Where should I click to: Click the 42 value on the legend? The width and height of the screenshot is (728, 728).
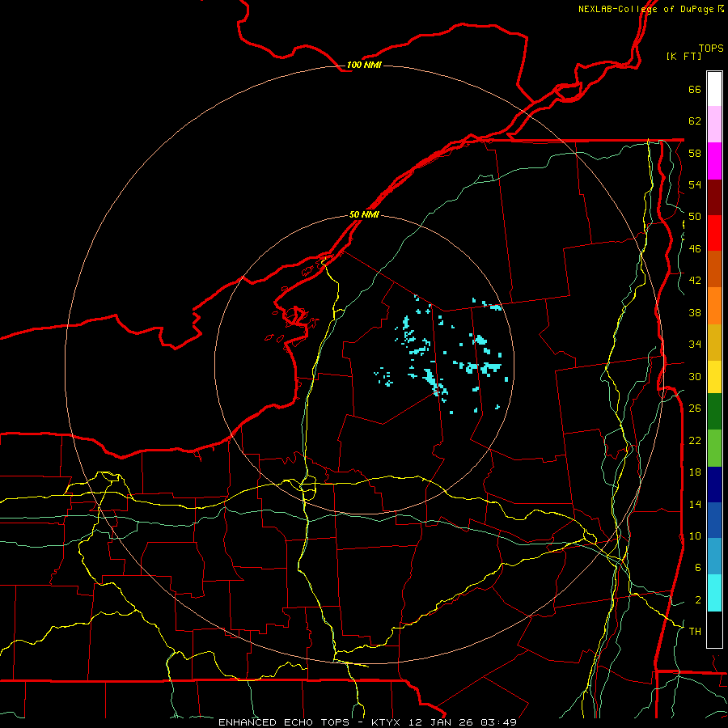(x=695, y=281)
